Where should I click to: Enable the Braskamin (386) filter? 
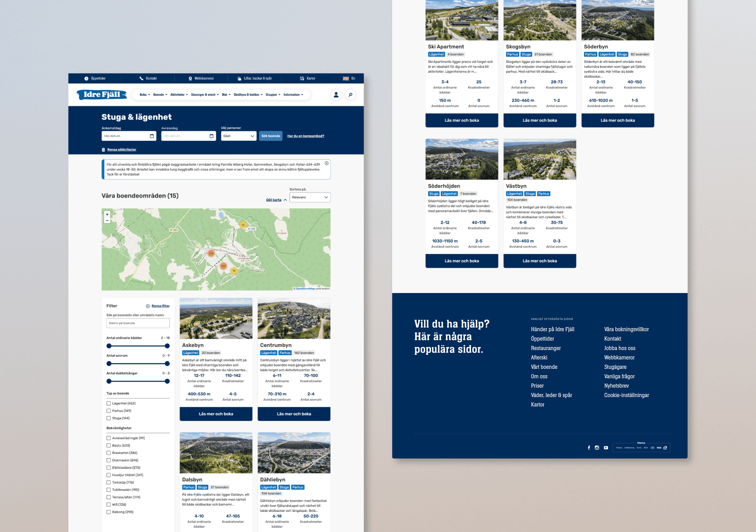[109, 453]
